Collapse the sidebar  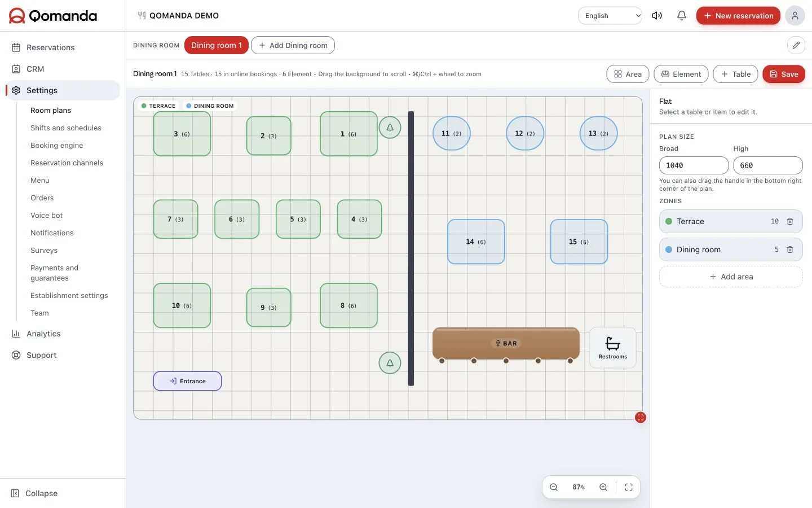tap(34, 493)
